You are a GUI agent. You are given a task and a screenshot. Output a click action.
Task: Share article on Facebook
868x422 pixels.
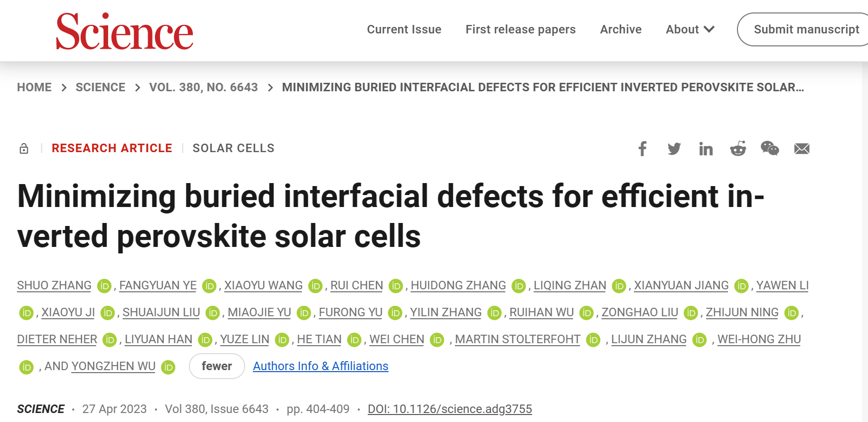pyautogui.click(x=642, y=149)
